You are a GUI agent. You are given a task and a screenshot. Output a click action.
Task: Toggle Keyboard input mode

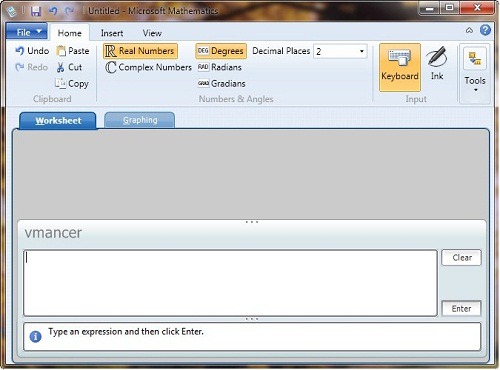400,67
